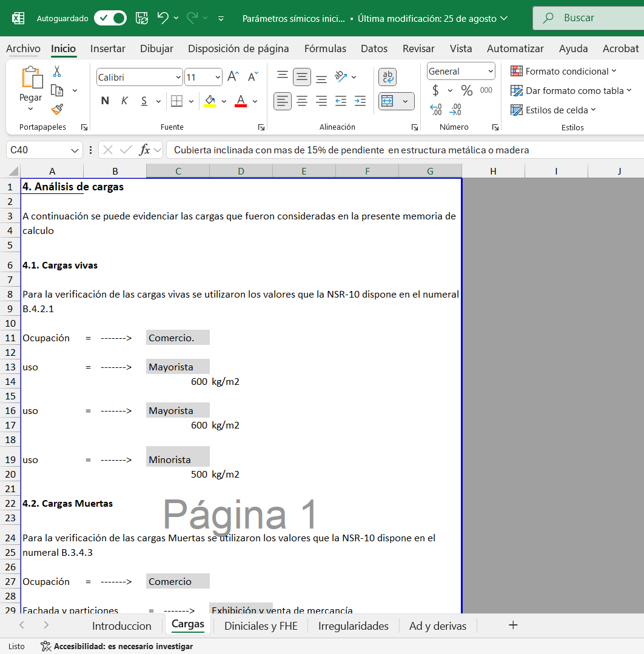Click the Undo arrow icon
644x654 pixels.
tap(163, 18)
